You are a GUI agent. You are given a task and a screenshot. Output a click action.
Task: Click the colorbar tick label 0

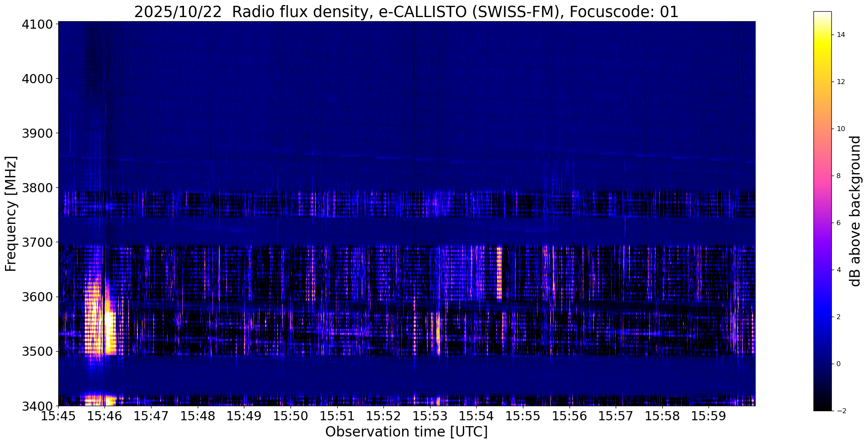839,364
